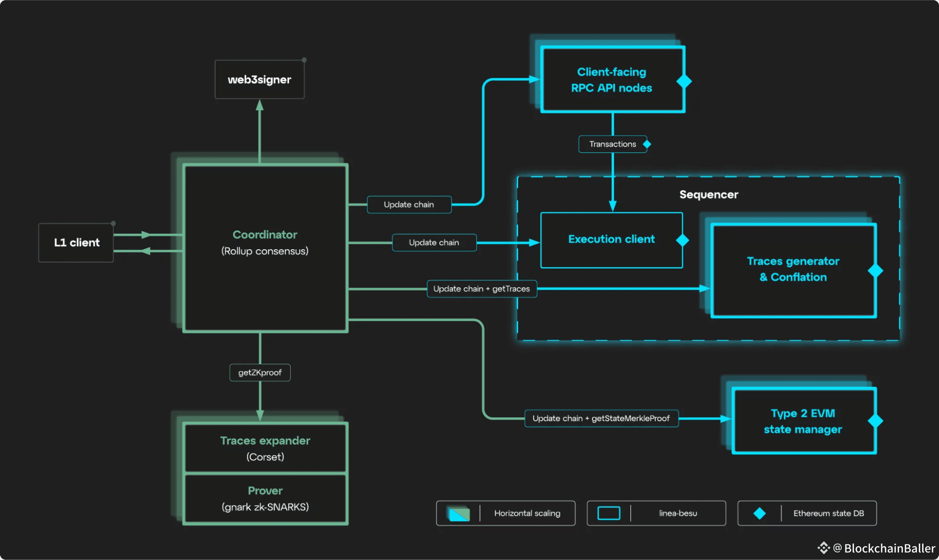Click the Sequencer group title

click(708, 194)
